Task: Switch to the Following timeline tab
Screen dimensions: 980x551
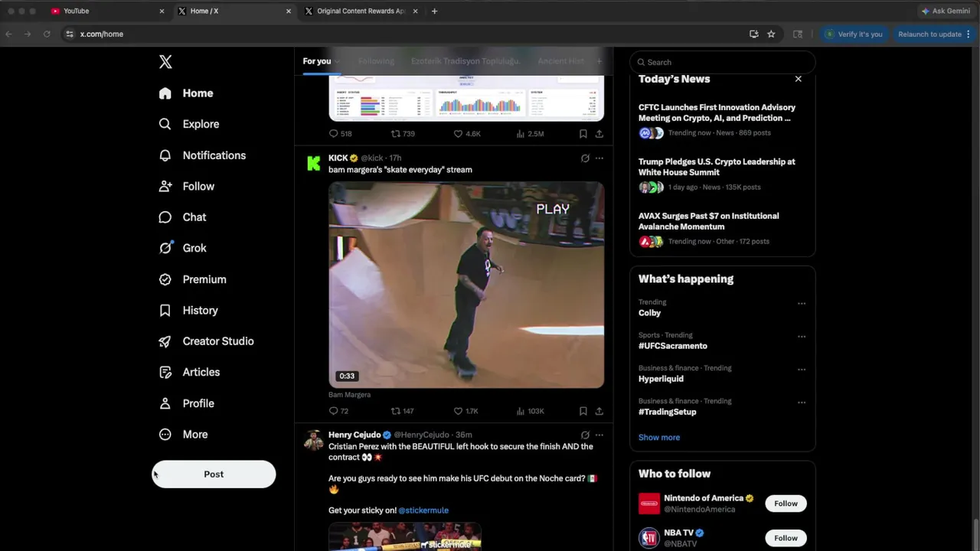Action: [376, 61]
